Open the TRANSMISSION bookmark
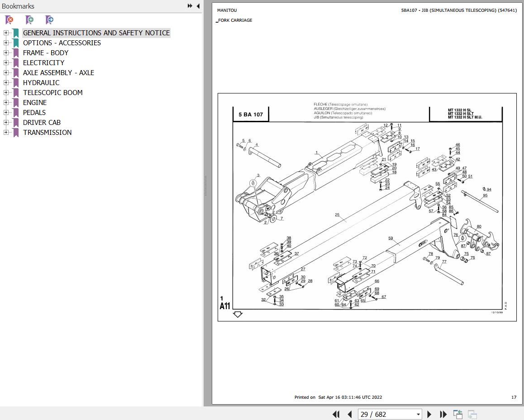 [47, 132]
